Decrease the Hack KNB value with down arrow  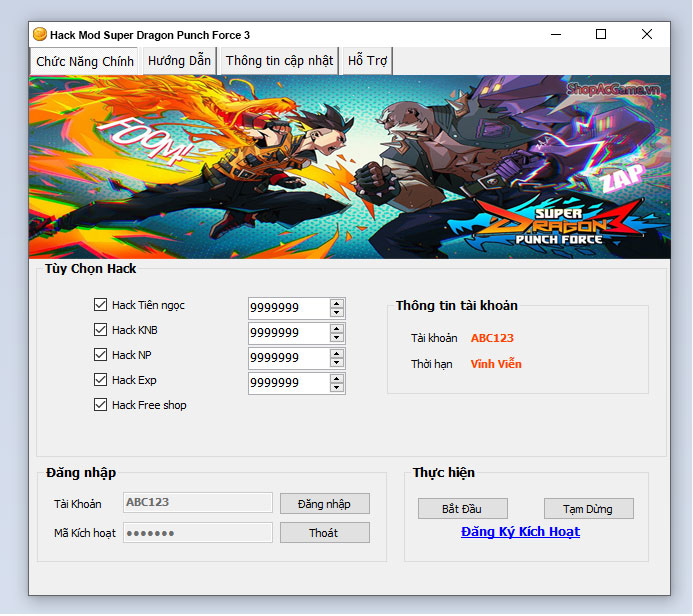coord(337,338)
